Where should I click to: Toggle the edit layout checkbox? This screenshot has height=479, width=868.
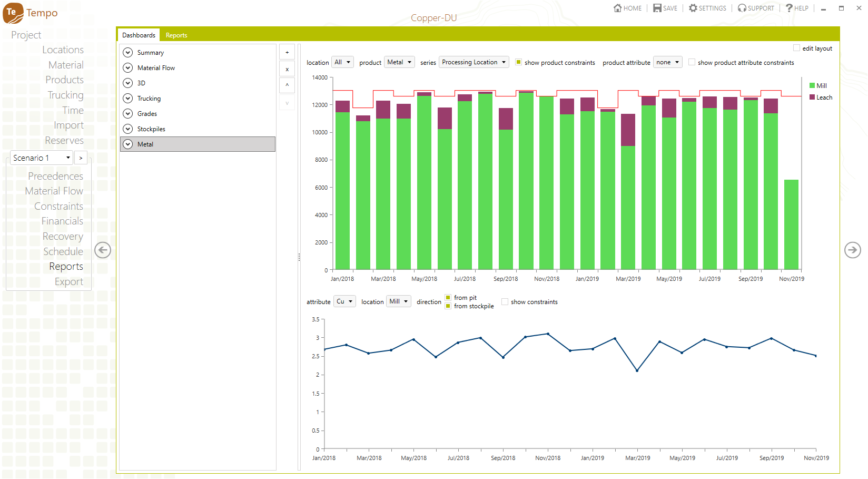click(x=796, y=48)
